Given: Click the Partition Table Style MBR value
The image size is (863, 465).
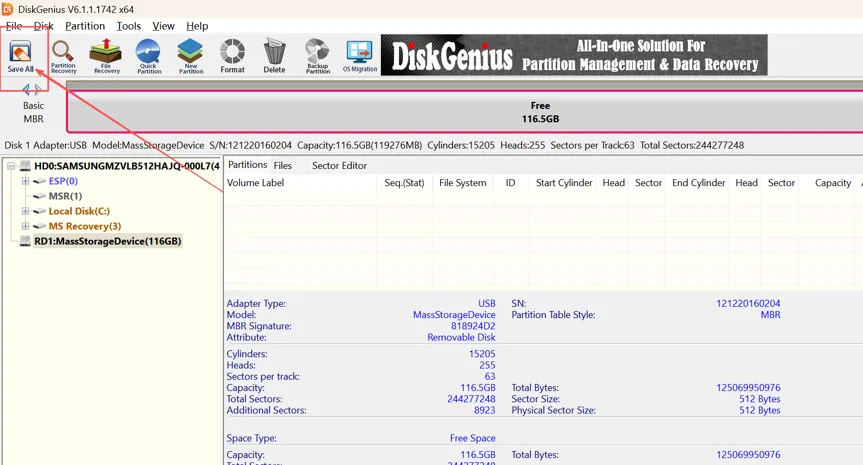Looking at the screenshot, I should point(771,315).
